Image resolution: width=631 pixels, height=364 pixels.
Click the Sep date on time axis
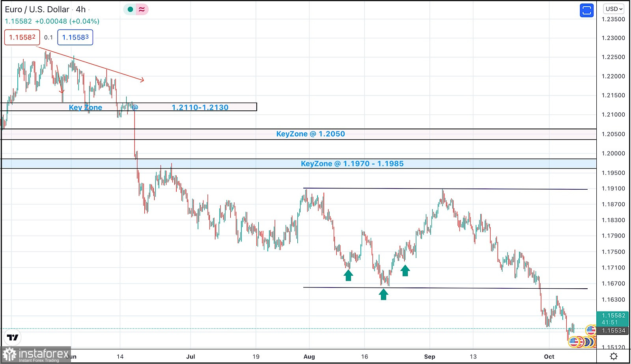click(x=429, y=357)
